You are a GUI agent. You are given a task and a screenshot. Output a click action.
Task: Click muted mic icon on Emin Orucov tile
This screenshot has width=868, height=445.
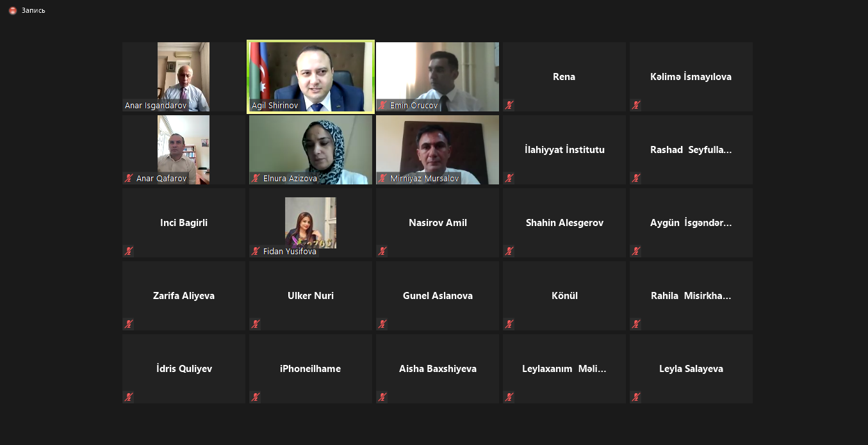(x=382, y=105)
